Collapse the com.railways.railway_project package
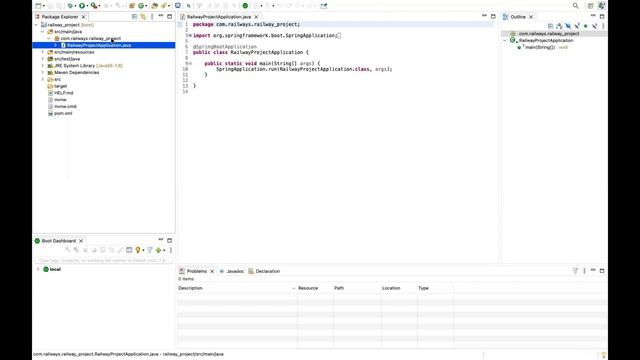640x360 pixels. 49,38
